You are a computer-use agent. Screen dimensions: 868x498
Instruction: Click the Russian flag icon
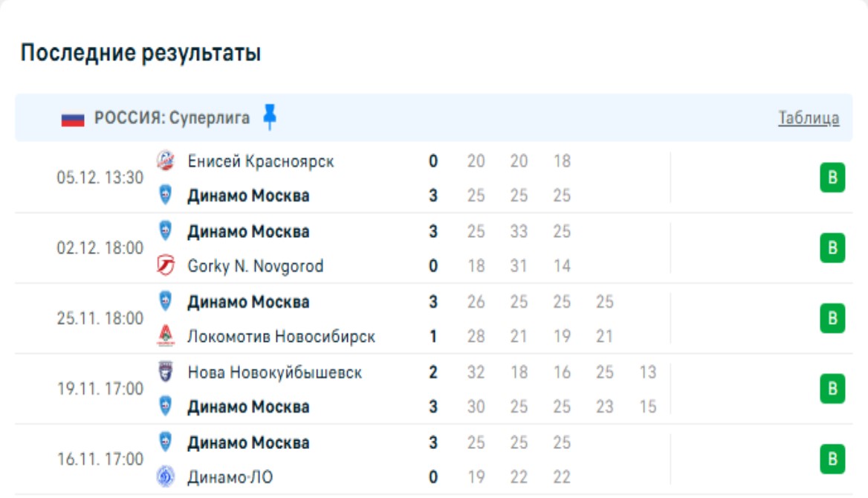73,119
